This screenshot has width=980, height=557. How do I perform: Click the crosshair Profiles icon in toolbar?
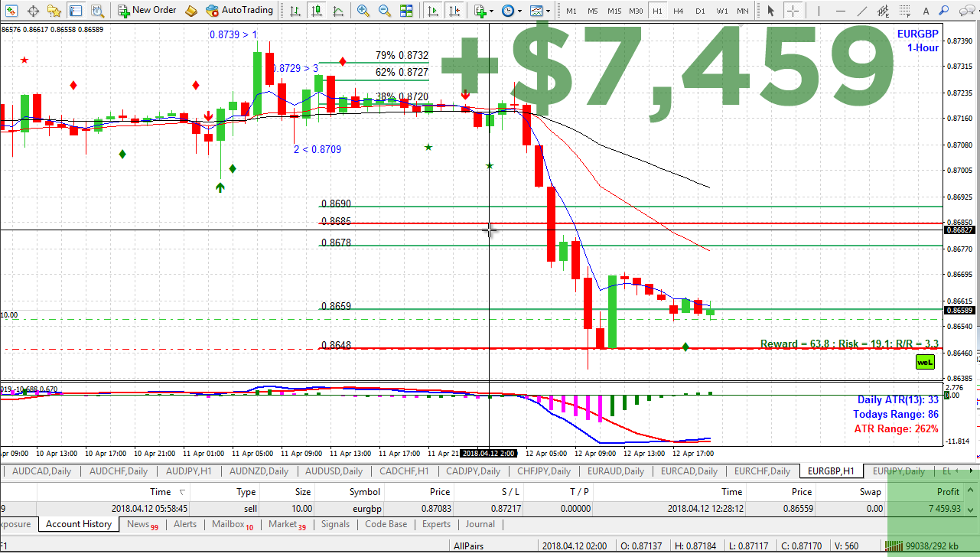34,11
